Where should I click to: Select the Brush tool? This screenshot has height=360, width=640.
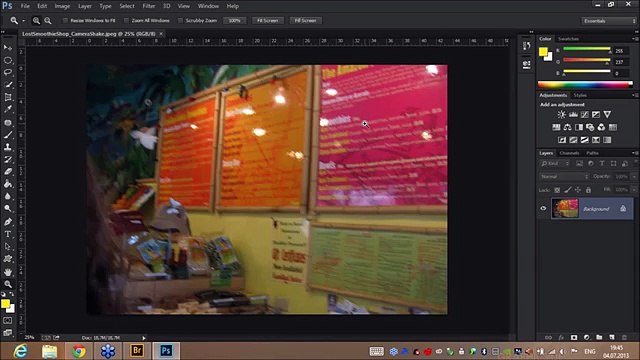pos(8,135)
